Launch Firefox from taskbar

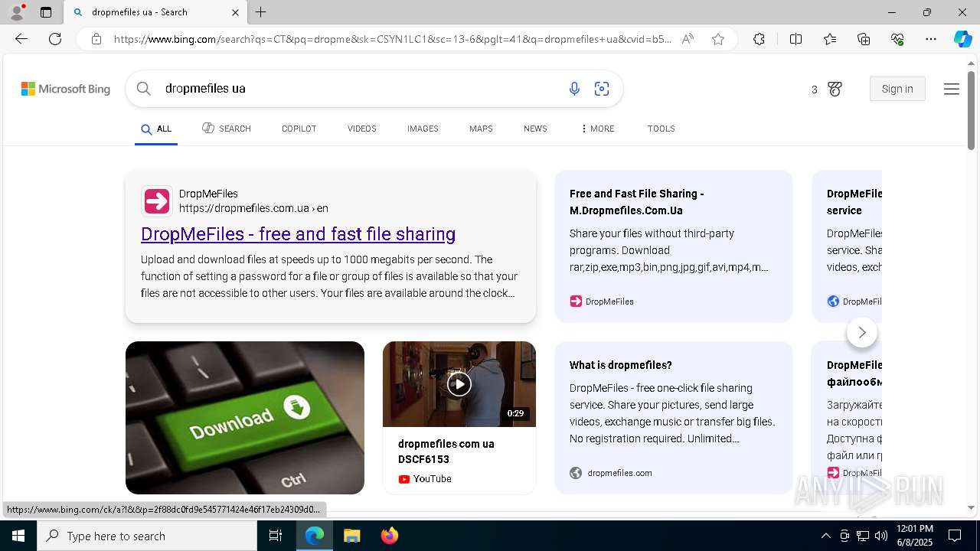click(x=390, y=536)
